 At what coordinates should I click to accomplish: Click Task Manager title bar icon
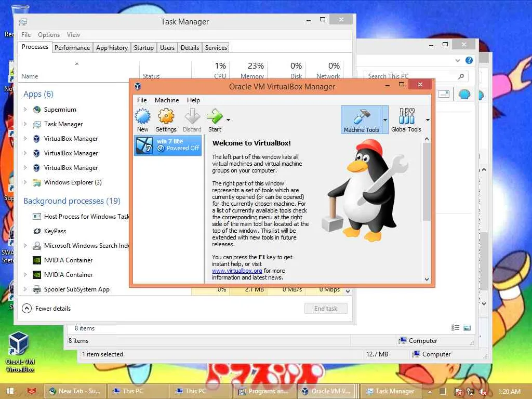click(23, 22)
